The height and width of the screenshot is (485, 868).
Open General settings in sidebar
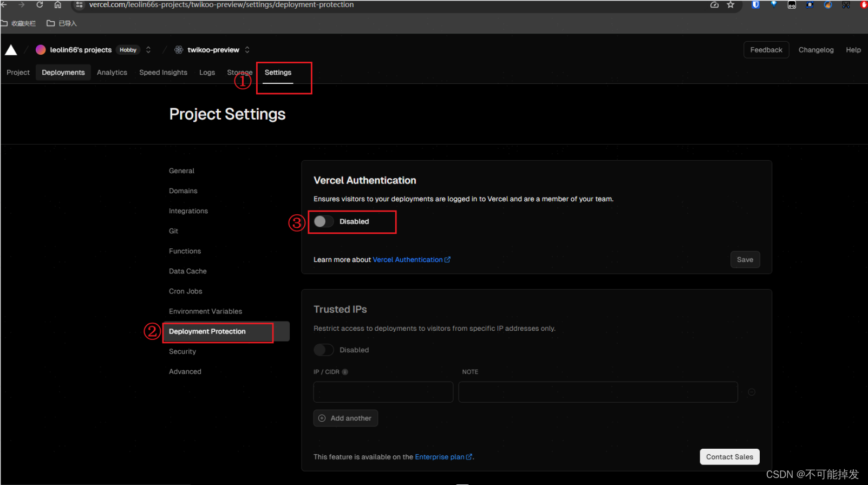tap(181, 171)
